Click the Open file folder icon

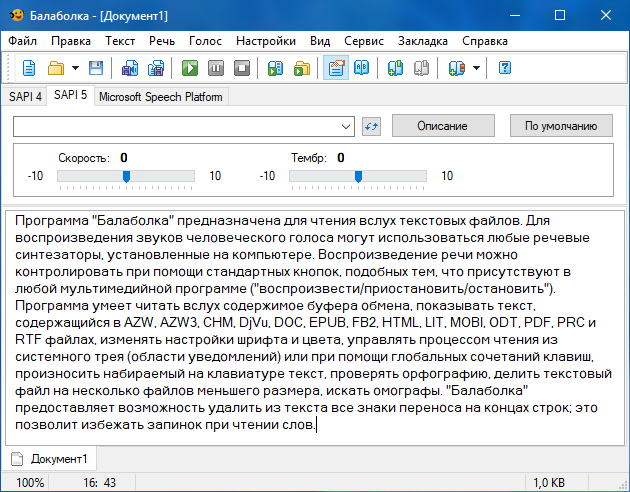pos(56,68)
